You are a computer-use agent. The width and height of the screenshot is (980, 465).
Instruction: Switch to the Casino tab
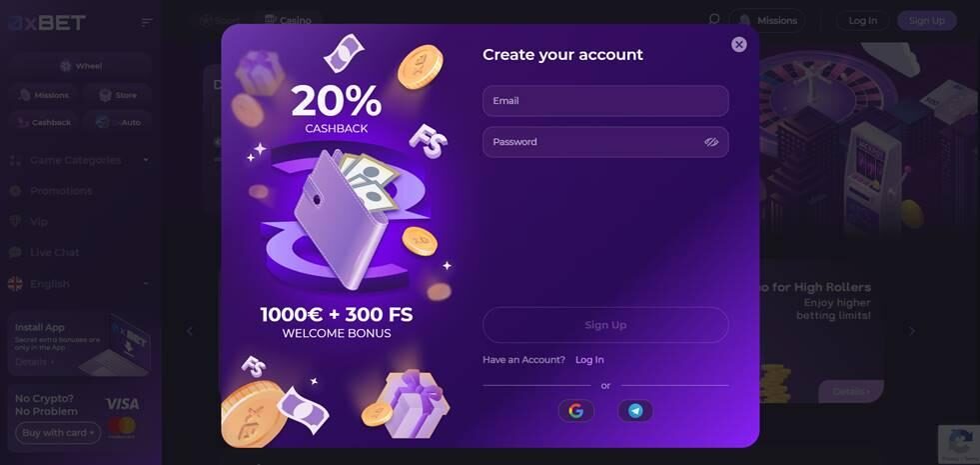(x=288, y=20)
